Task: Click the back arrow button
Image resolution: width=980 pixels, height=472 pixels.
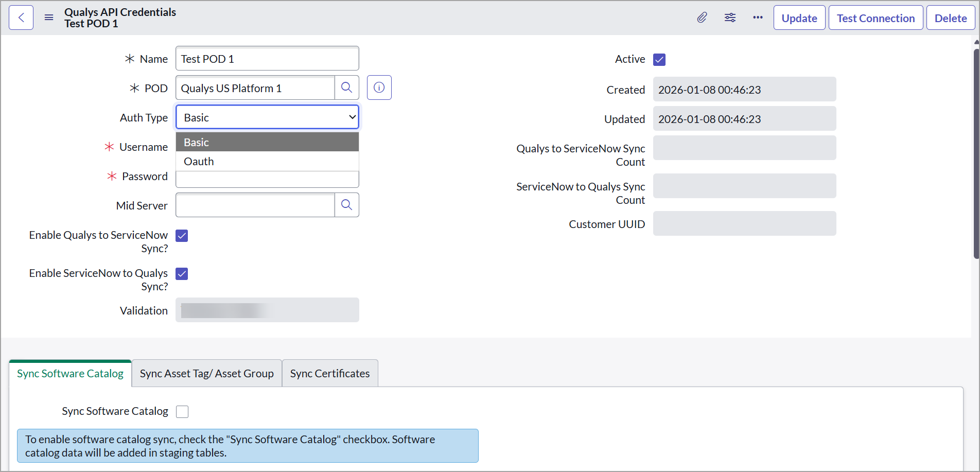Action: coord(21,18)
